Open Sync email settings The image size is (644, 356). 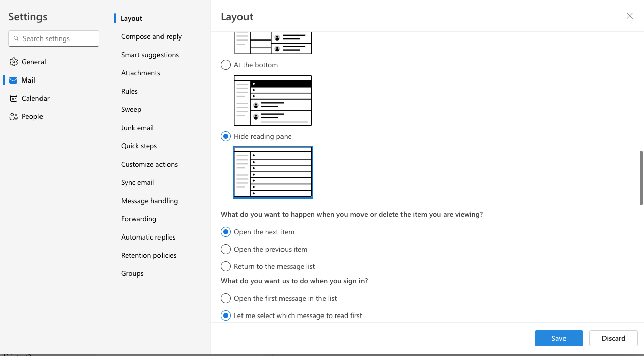click(137, 182)
